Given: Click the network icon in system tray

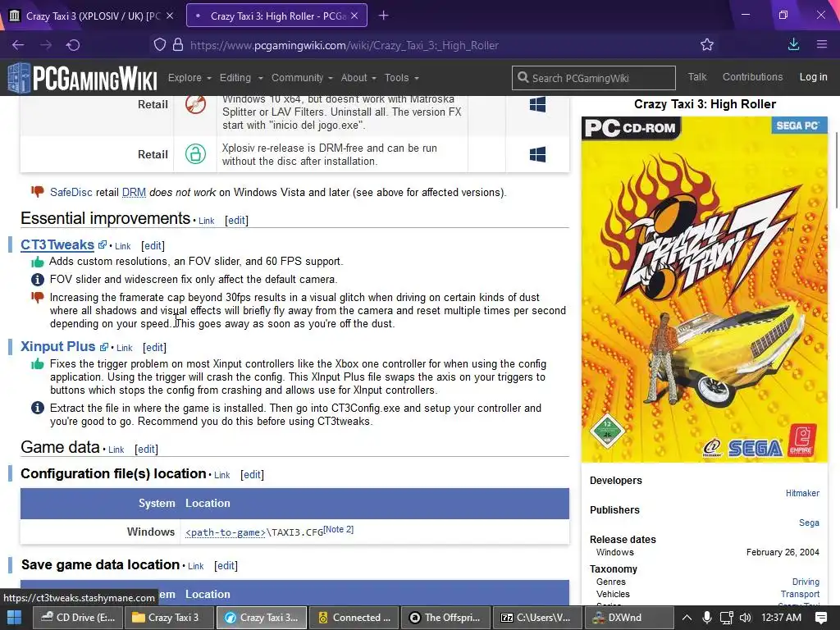Looking at the screenshot, I should (x=727, y=617).
